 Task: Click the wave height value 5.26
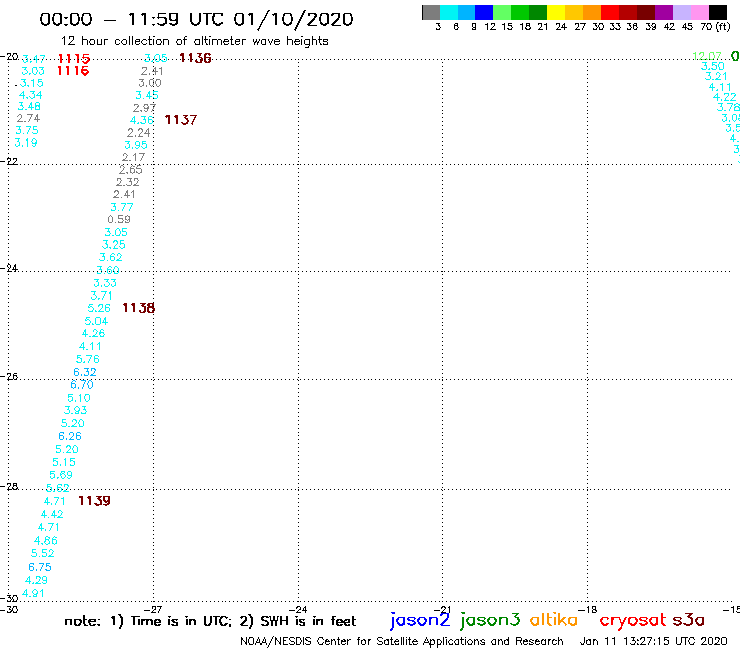click(99, 308)
